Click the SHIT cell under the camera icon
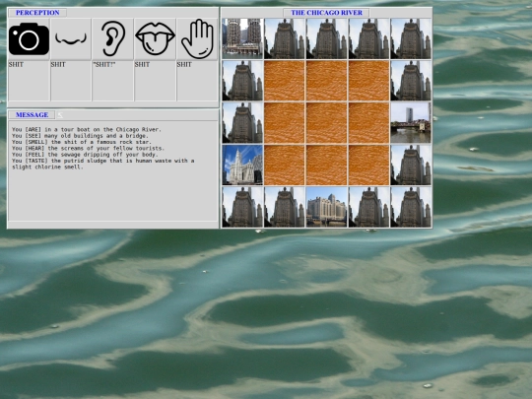This screenshot has height=399, width=532. [x=29, y=81]
